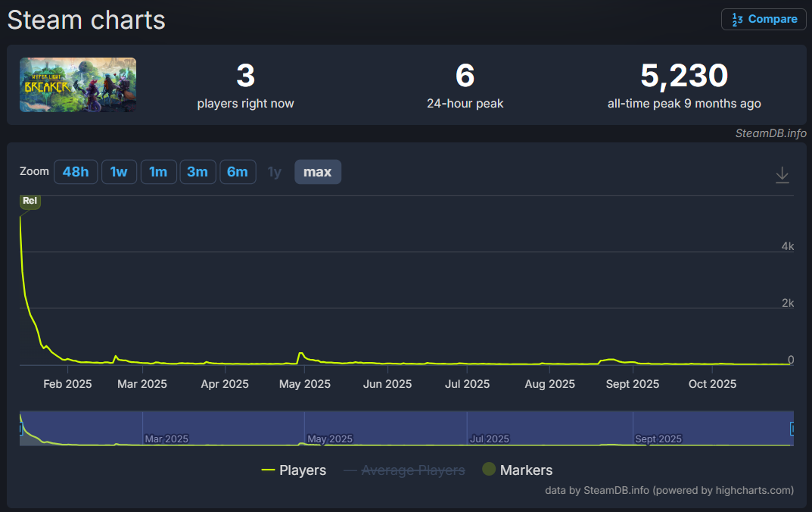Click the Oct 2025 axis label

coord(712,384)
